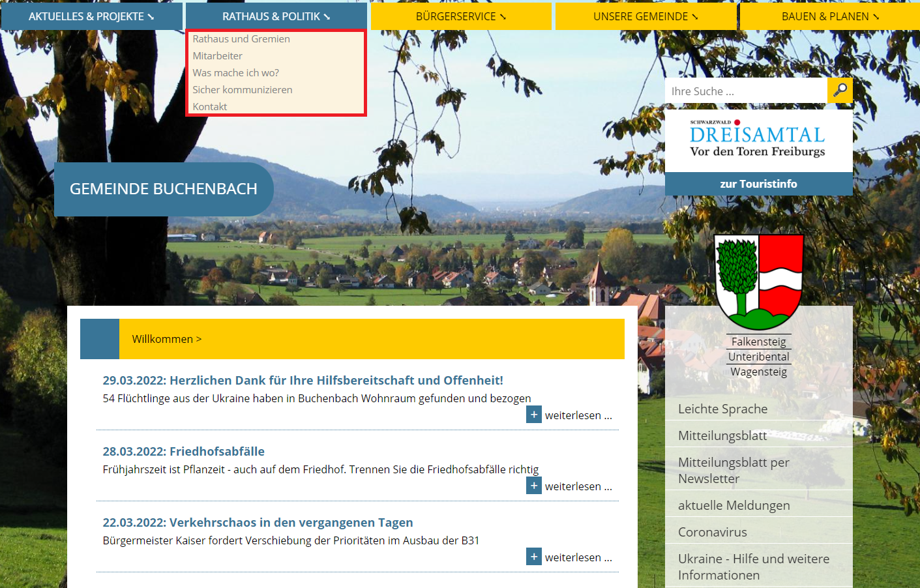This screenshot has width=920, height=588.
Task: Open the Bürgerservice dropdown menu
Action: 460,16
